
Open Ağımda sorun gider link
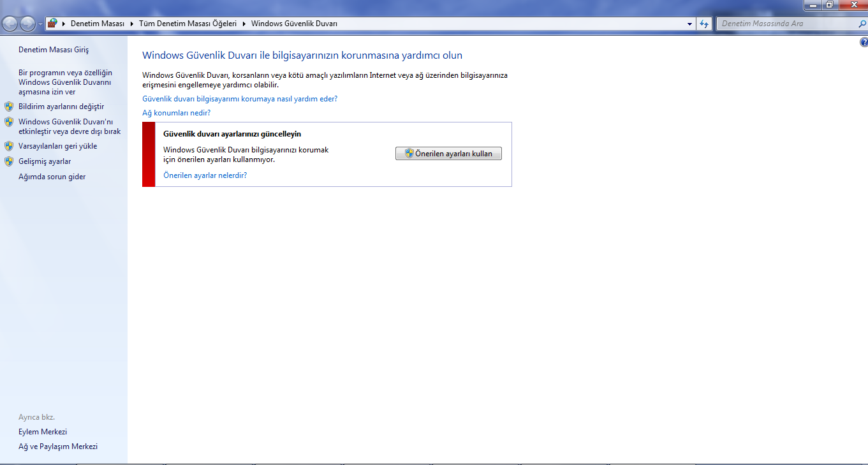point(52,177)
